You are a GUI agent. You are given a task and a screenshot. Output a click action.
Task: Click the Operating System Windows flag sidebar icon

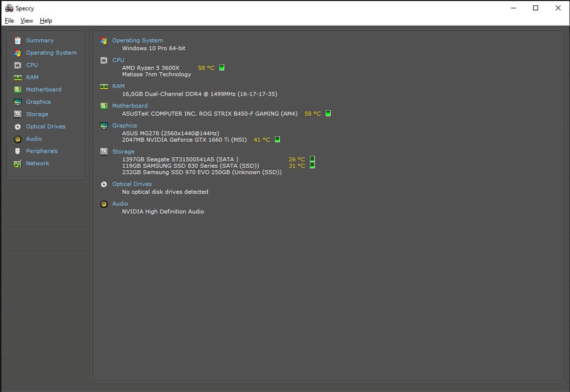17,53
